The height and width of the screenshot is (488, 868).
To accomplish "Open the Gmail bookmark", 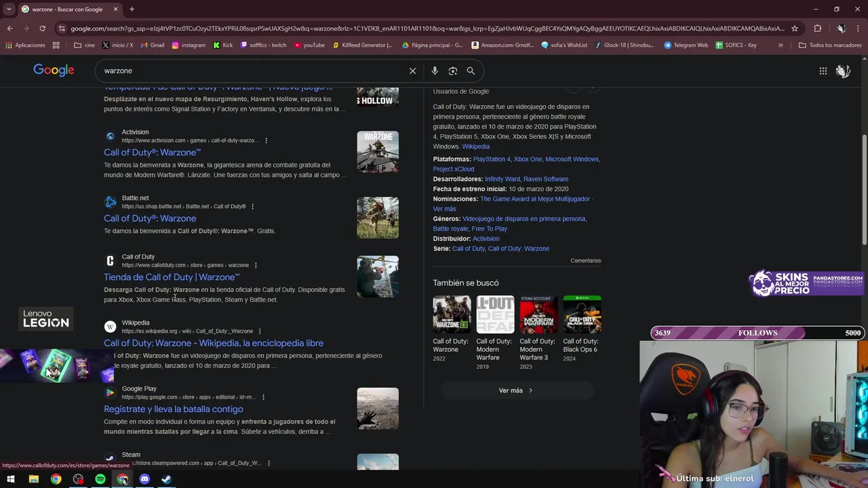I will click(x=151, y=45).
